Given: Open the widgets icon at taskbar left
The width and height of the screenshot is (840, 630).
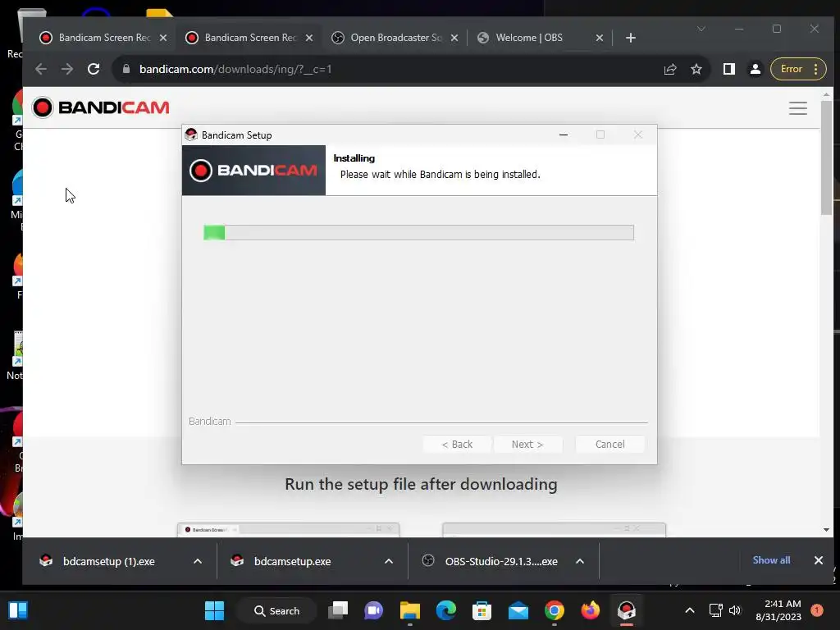Looking at the screenshot, I should (18, 610).
